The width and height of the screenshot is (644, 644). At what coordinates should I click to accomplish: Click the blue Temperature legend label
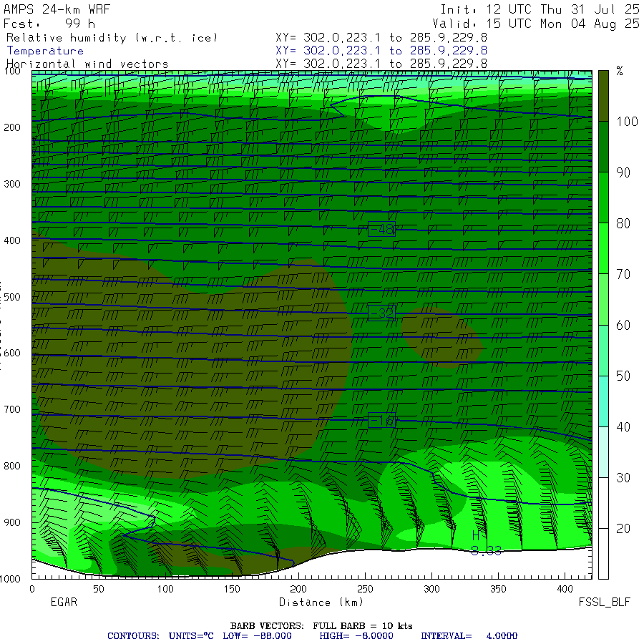(x=45, y=51)
